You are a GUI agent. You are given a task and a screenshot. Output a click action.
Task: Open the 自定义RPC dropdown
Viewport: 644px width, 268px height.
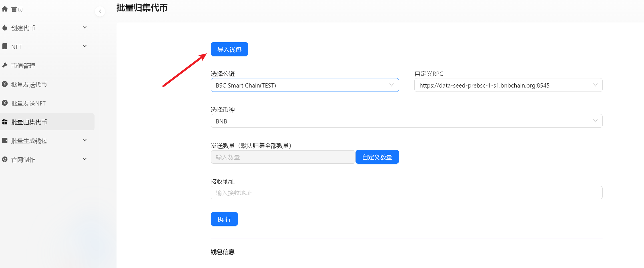(508, 85)
